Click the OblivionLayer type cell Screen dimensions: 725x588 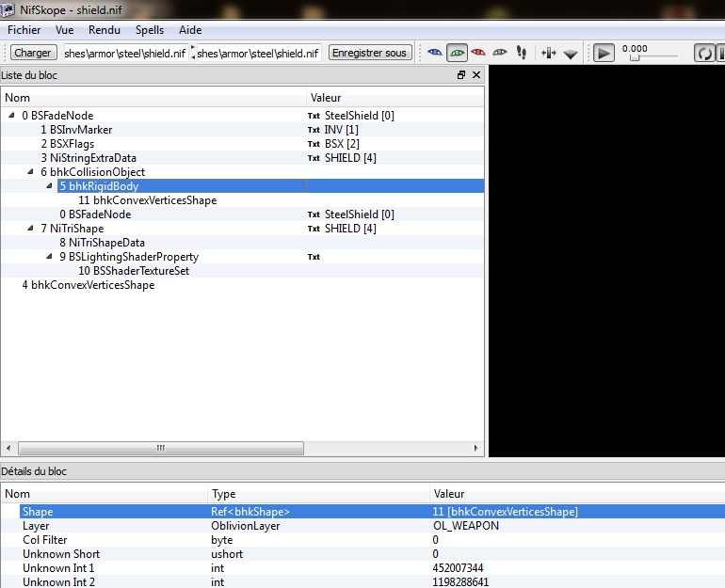pos(246,526)
